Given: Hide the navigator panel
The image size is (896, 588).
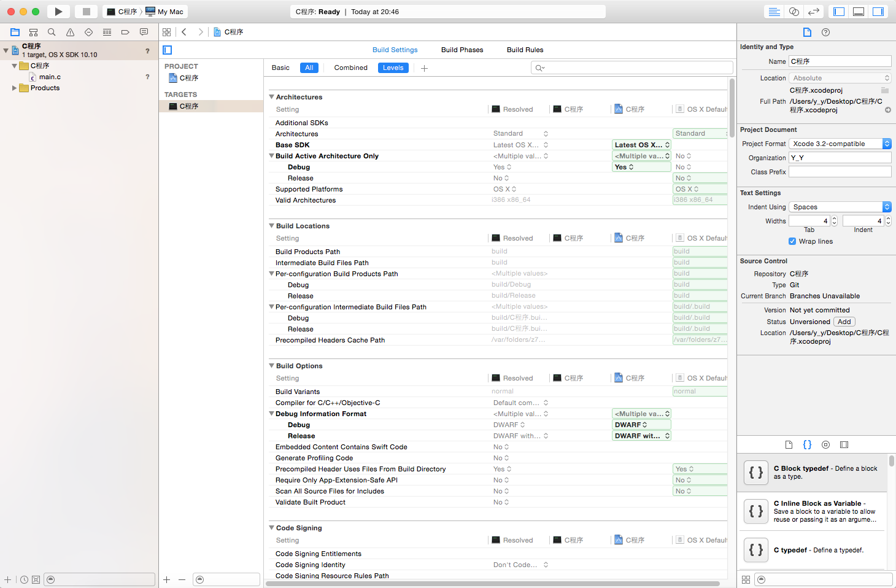Looking at the screenshot, I should [839, 12].
